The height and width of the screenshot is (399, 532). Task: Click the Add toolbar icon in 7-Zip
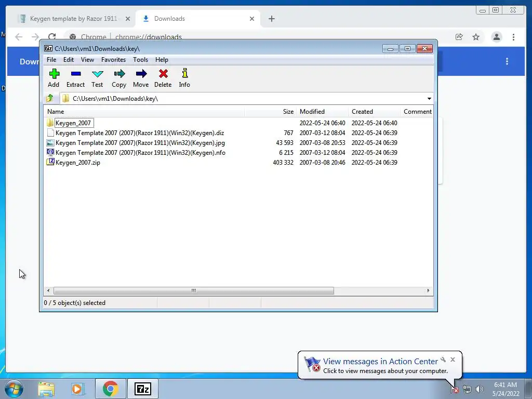[x=54, y=74]
